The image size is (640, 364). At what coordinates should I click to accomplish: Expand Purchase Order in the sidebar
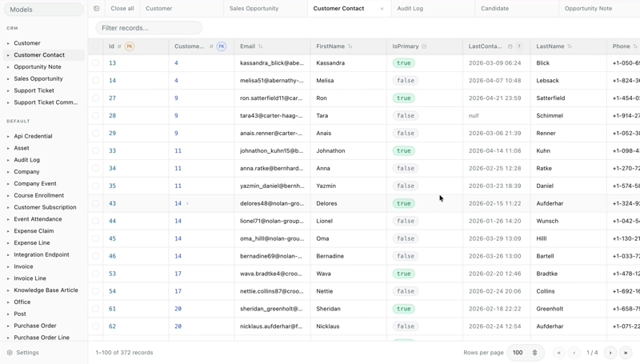point(8,326)
